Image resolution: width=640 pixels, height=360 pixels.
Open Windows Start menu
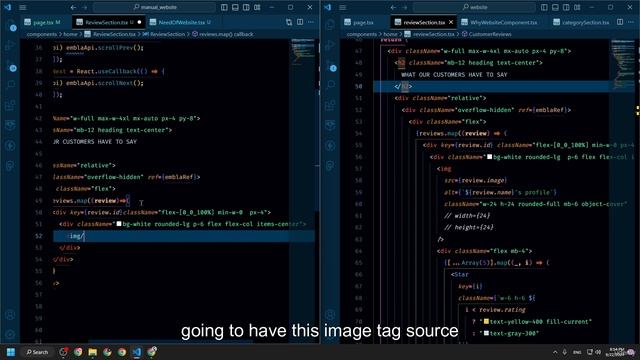coord(11,352)
